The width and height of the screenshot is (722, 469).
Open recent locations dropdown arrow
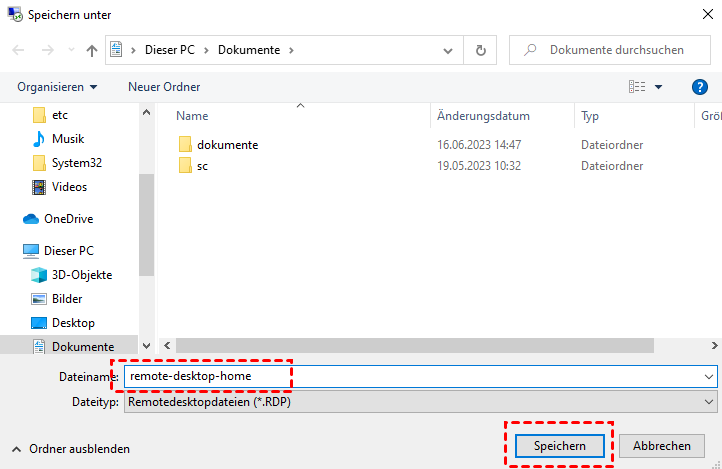pos(71,50)
